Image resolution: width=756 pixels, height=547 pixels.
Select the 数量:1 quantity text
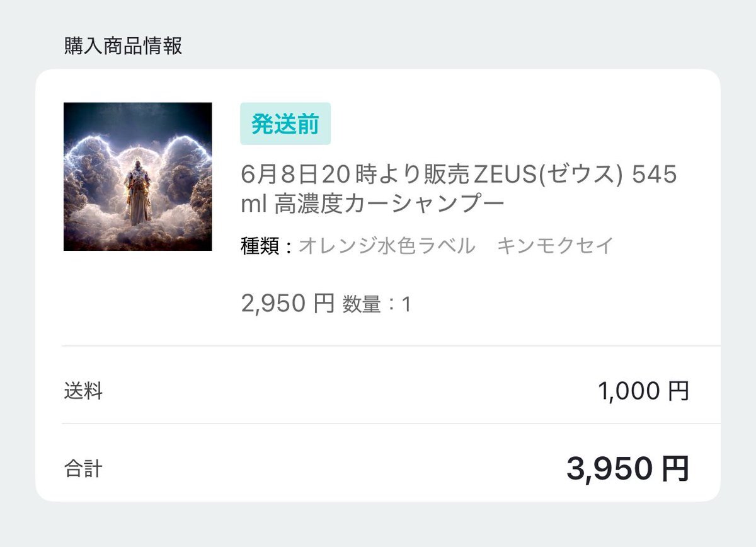click(377, 305)
